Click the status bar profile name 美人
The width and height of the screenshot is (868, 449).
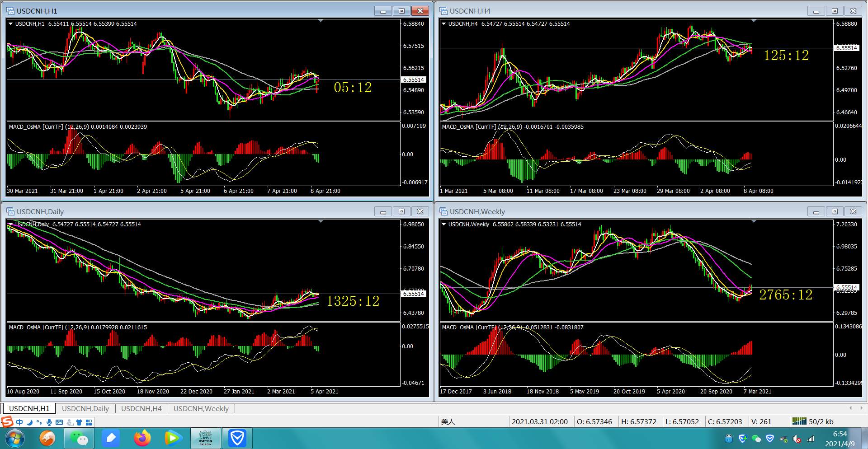coord(448,421)
